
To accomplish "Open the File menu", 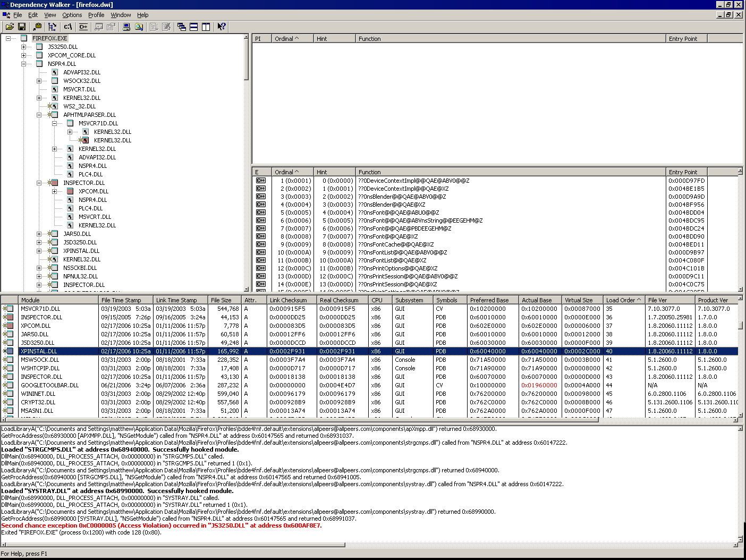I will pyautogui.click(x=18, y=15).
